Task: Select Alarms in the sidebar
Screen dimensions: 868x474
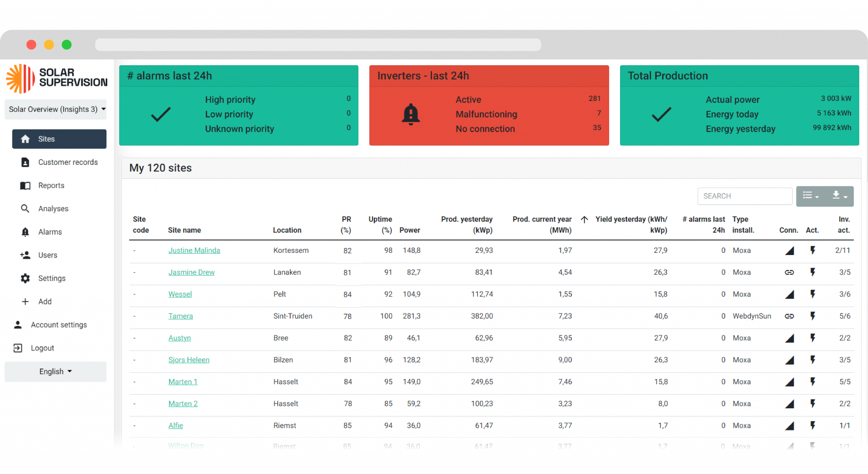Action: (50, 232)
